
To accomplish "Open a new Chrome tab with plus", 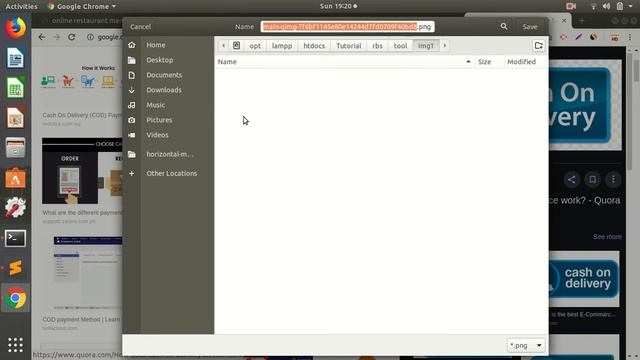I will (582, 20).
